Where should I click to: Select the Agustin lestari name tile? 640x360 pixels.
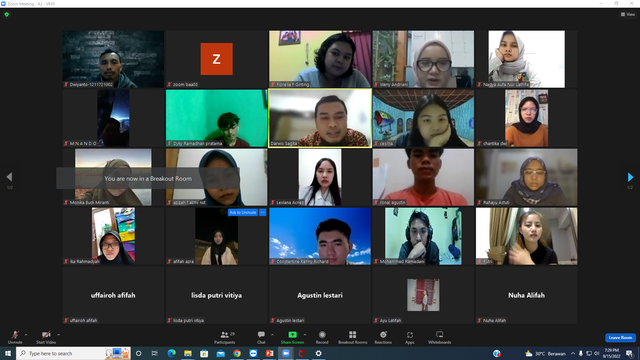(320, 295)
